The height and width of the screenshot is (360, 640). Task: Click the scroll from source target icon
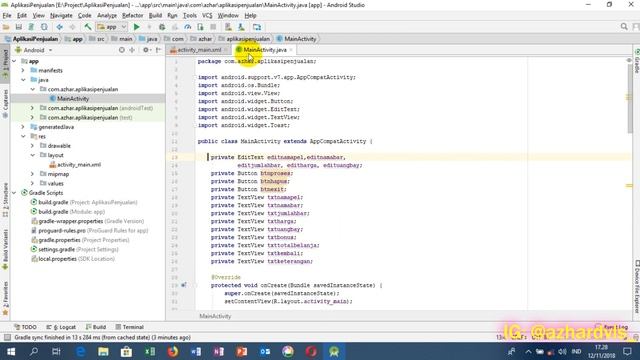point(122,50)
